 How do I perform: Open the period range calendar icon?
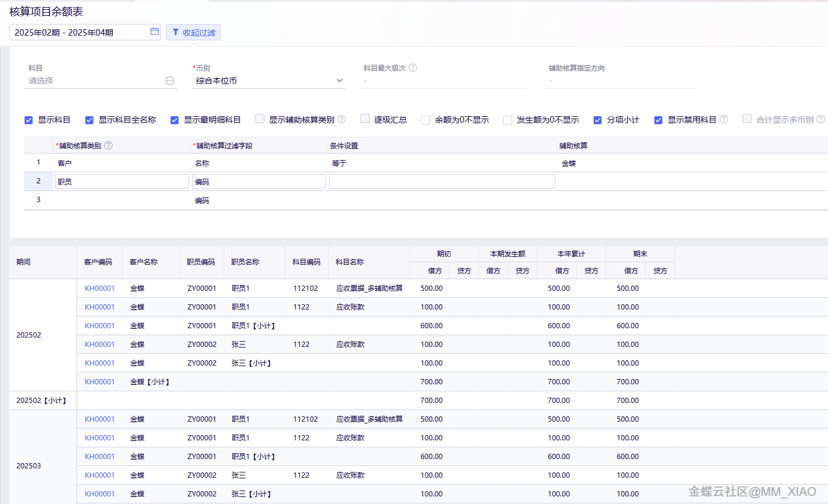tap(155, 32)
